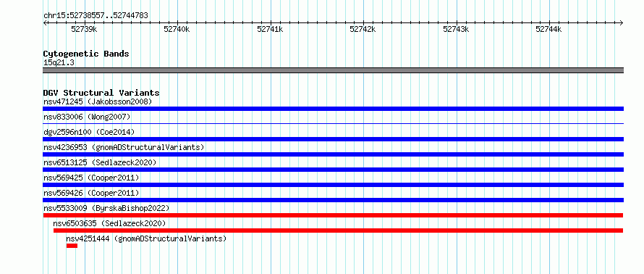
Task: Click the thin blue line under nsv833006
Action: point(333,123)
